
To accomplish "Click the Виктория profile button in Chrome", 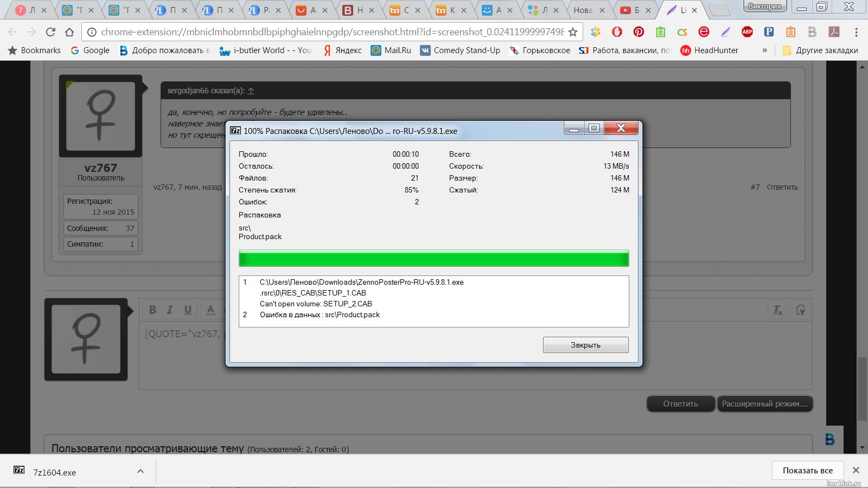I will click(x=764, y=7).
